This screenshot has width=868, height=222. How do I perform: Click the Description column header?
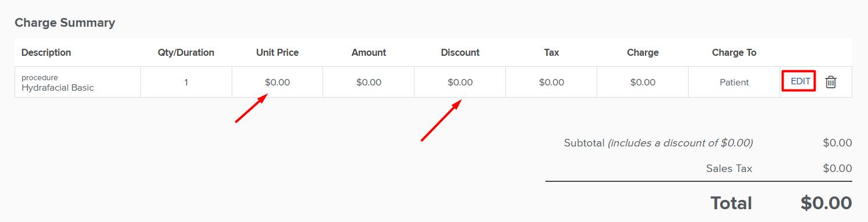pos(46,52)
